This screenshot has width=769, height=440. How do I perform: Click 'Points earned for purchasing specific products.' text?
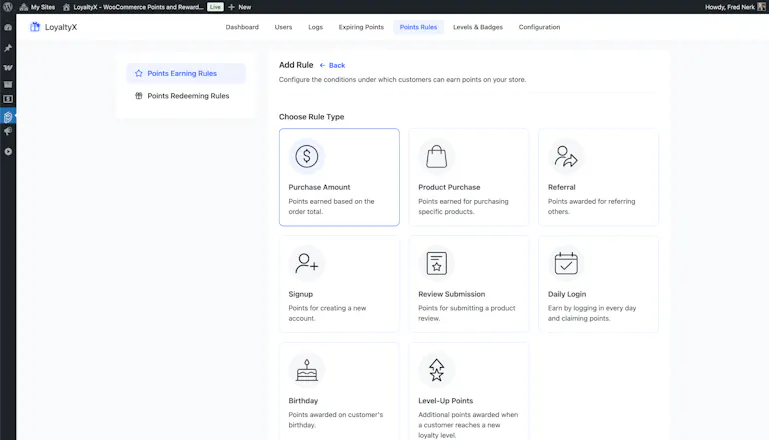coord(463,207)
